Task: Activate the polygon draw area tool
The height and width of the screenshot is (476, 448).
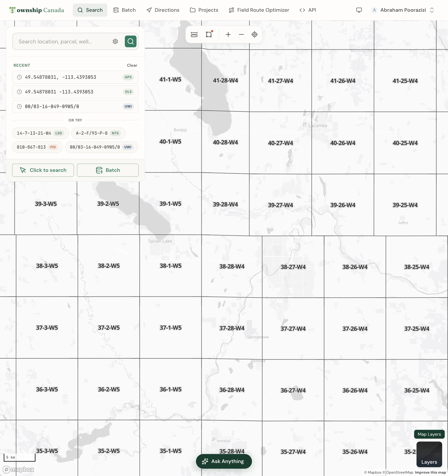Action: pyautogui.click(x=209, y=34)
